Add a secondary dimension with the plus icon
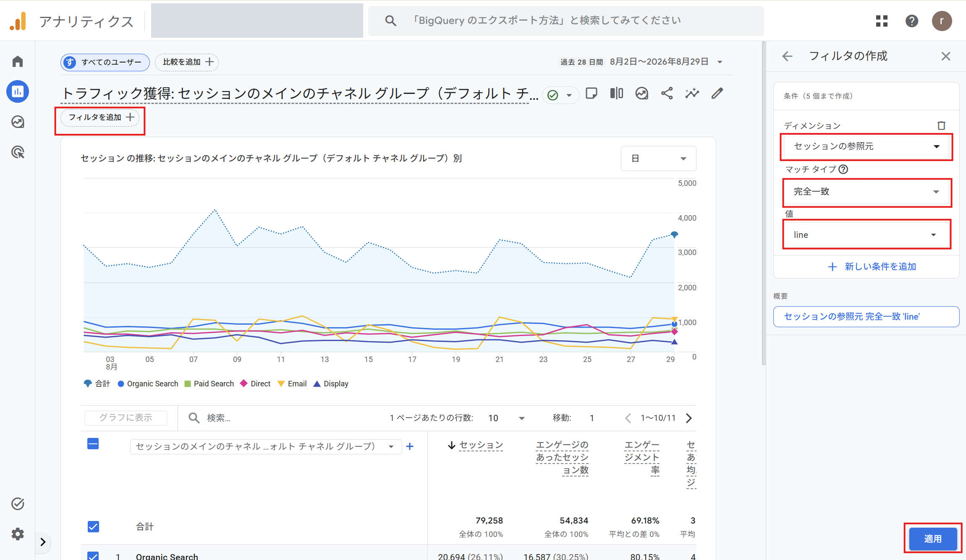 (410, 446)
